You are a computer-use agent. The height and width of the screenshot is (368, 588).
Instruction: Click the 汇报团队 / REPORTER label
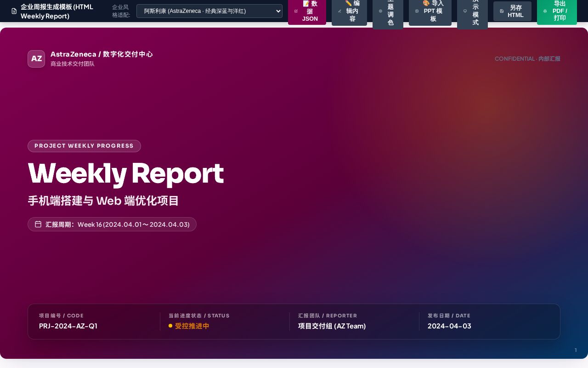(x=328, y=316)
